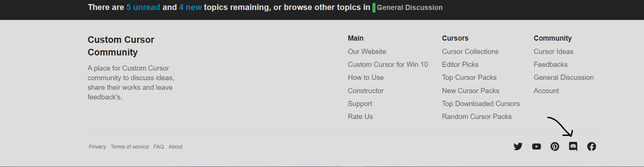Go to Cursor Ideas community section

click(x=553, y=52)
